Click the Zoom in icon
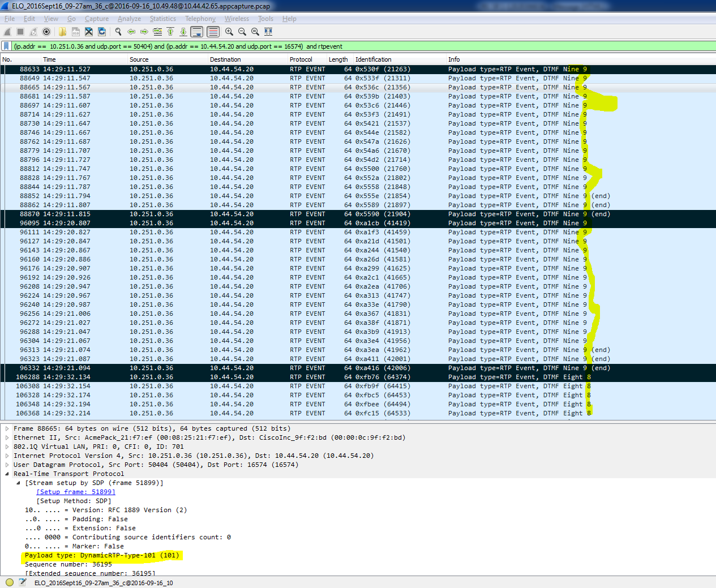Viewport: 716px width, 588px height. pyautogui.click(x=229, y=32)
